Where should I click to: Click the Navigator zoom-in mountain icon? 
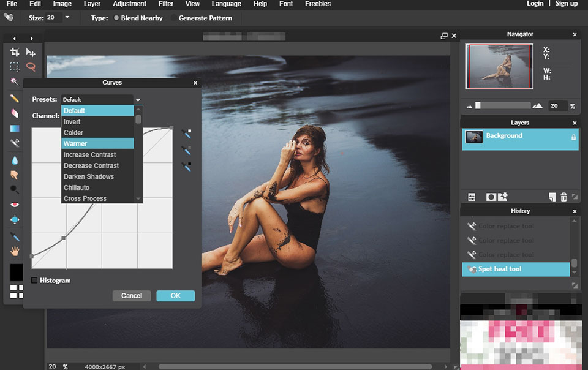coord(537,106)
